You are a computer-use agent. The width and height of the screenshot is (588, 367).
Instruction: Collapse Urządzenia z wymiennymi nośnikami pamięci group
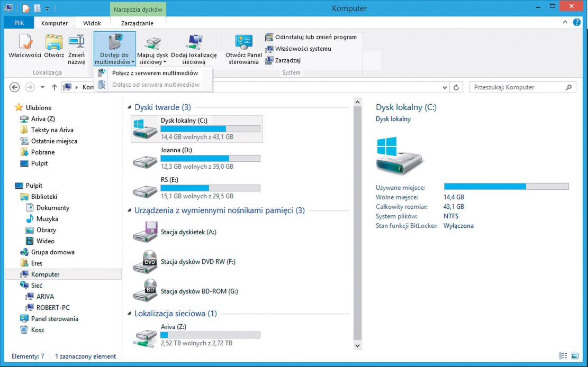pos(129,210)
